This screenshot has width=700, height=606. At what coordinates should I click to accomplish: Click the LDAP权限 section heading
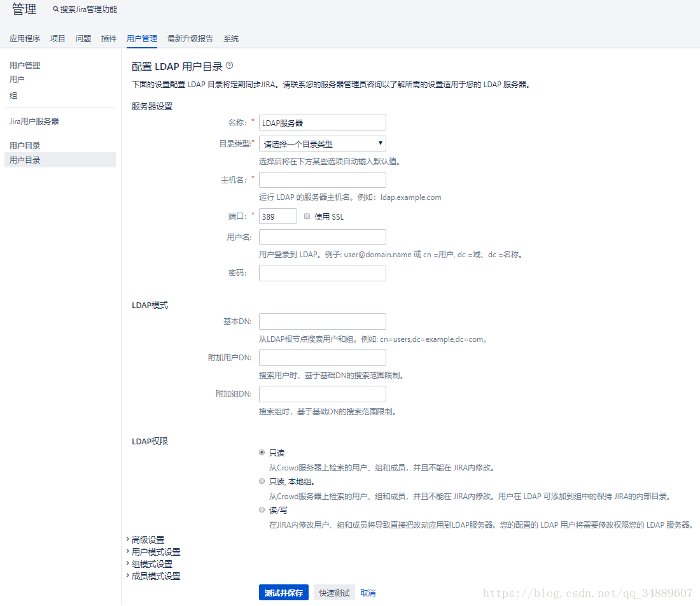(150, 441)
